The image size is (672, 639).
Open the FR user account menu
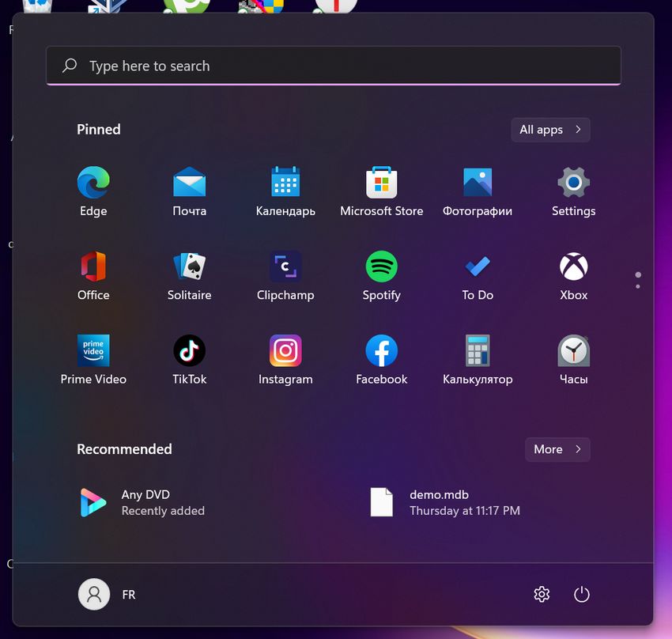(108, 594)
